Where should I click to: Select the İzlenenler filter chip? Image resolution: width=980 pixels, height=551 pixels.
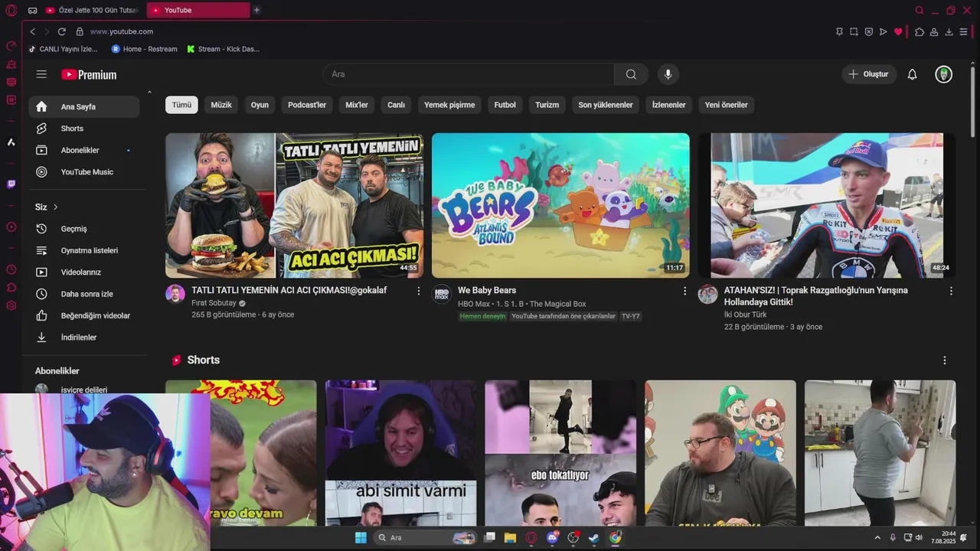[x=668, y=105]
